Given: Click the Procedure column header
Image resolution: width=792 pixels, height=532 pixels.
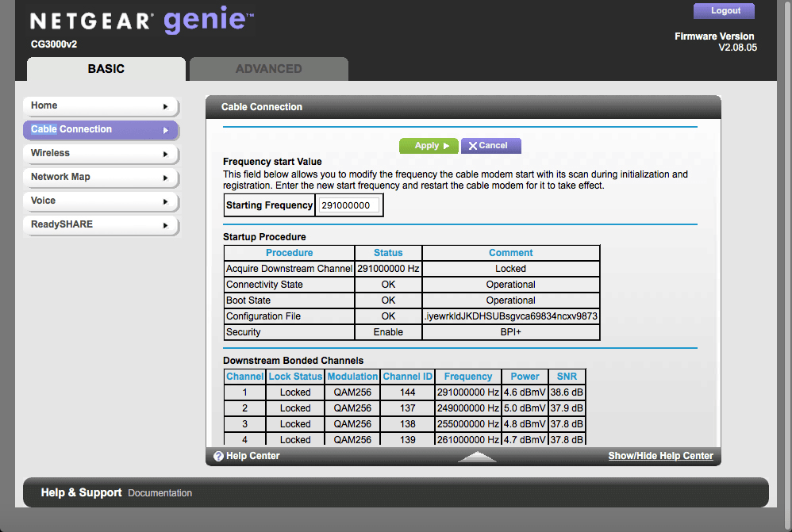Looking at the screenshot, I should pos(290,253).
